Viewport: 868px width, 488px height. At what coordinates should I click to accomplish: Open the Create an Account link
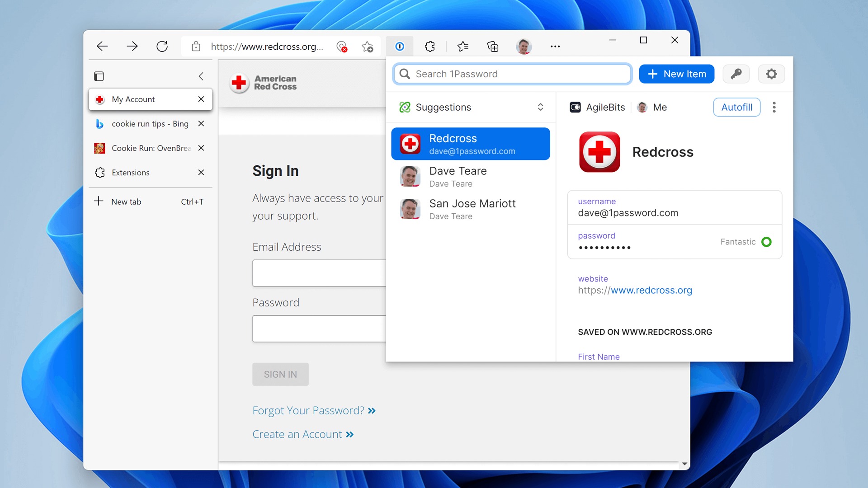pos(303,434)
